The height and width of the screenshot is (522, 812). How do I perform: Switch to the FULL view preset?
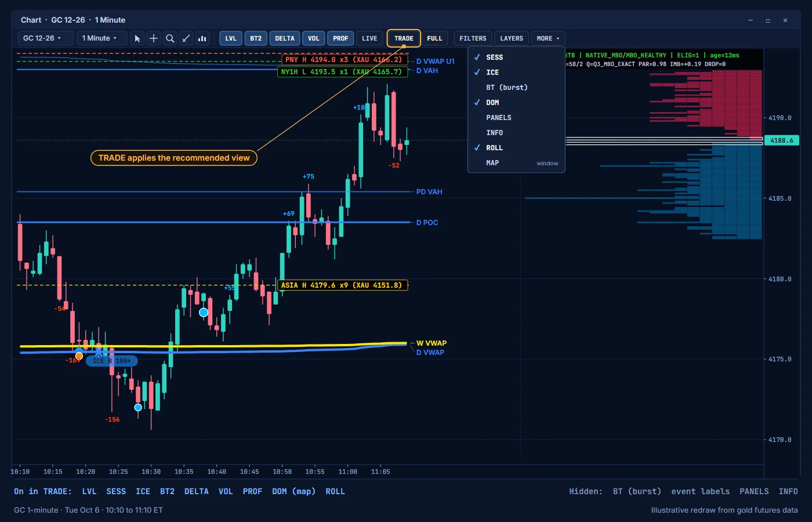click(x=434, y=38)
